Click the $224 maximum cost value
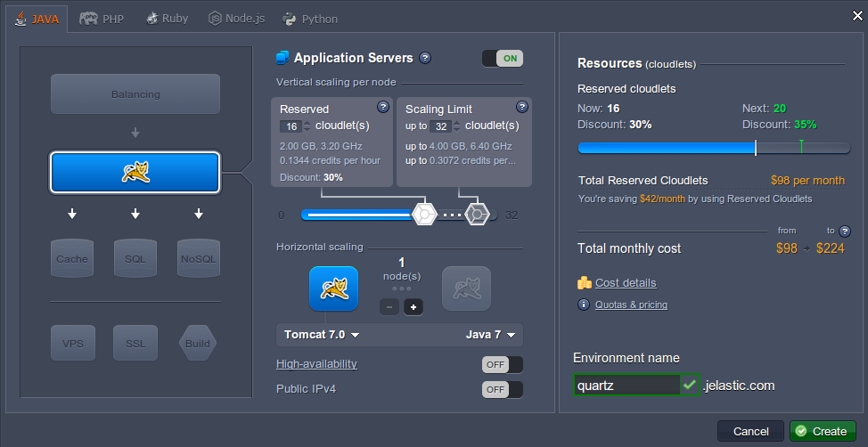This screenshot has height=447, width=868. tap(831, 248)
